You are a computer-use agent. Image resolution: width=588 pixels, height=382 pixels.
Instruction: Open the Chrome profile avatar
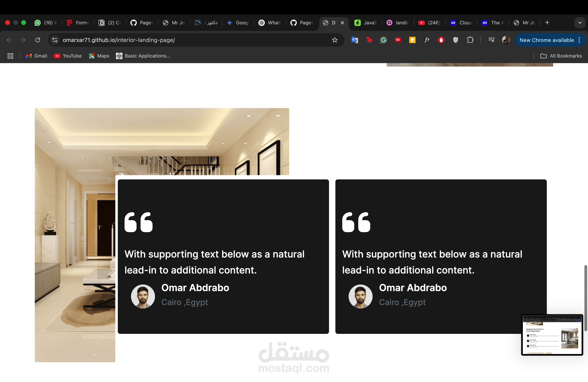[506, 40]
